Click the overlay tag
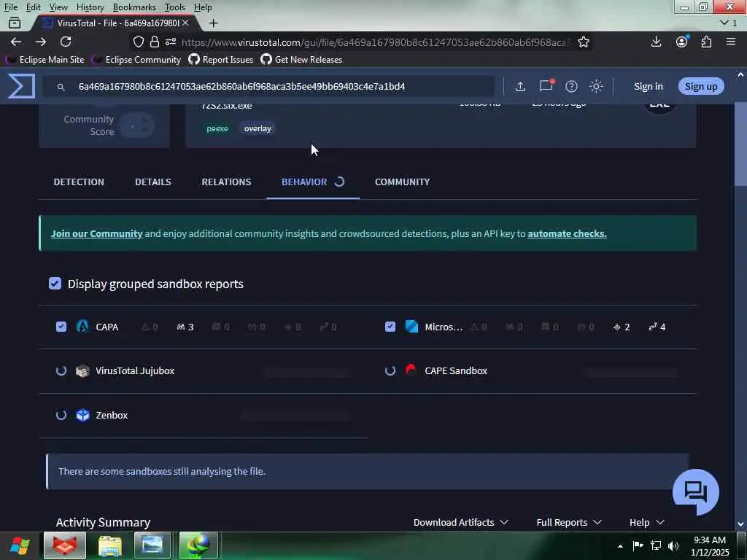The height and width of the screenshot is (560, 747). (258, 128)
